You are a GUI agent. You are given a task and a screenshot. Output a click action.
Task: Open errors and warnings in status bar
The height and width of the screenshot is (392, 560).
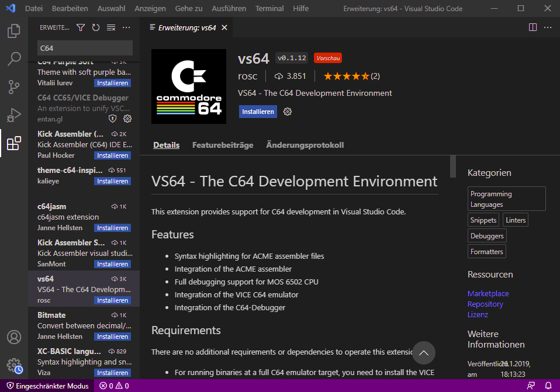click(x=115, y=386)
